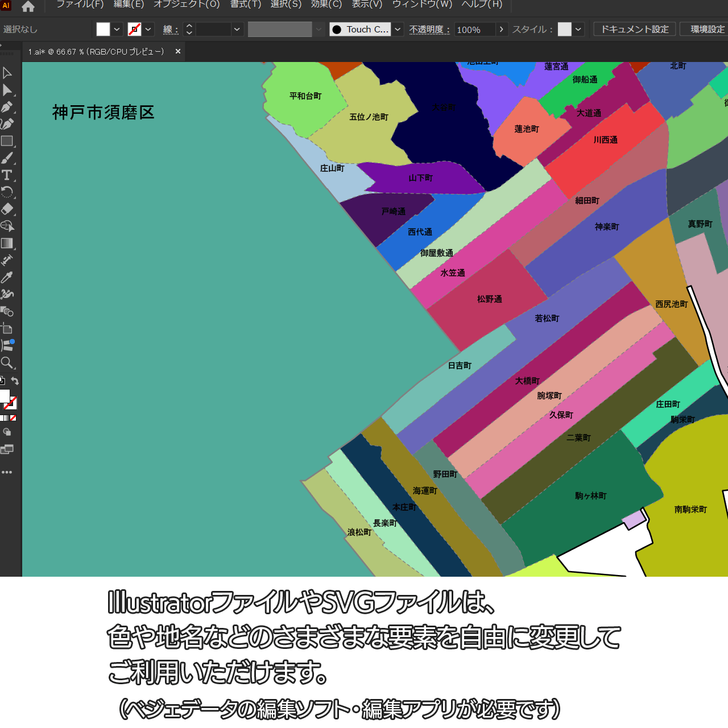
Task: Expand the Touch Calligraphic brush dropdown
Action: [x=398, y=30]
